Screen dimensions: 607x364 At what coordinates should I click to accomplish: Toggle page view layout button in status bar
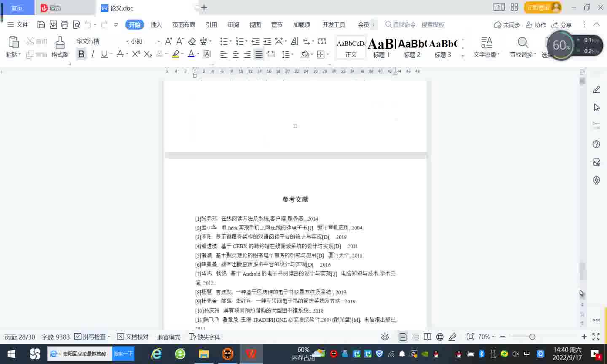[x=403, y=337]
